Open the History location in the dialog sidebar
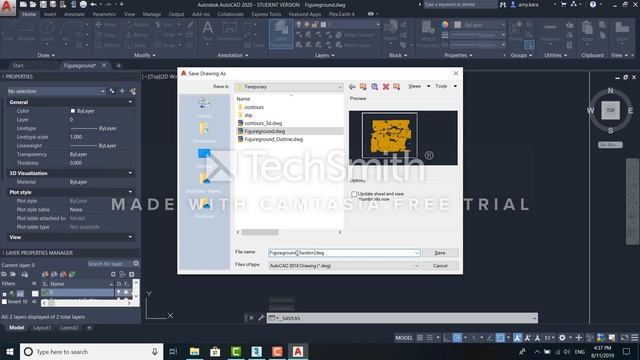 204,108
